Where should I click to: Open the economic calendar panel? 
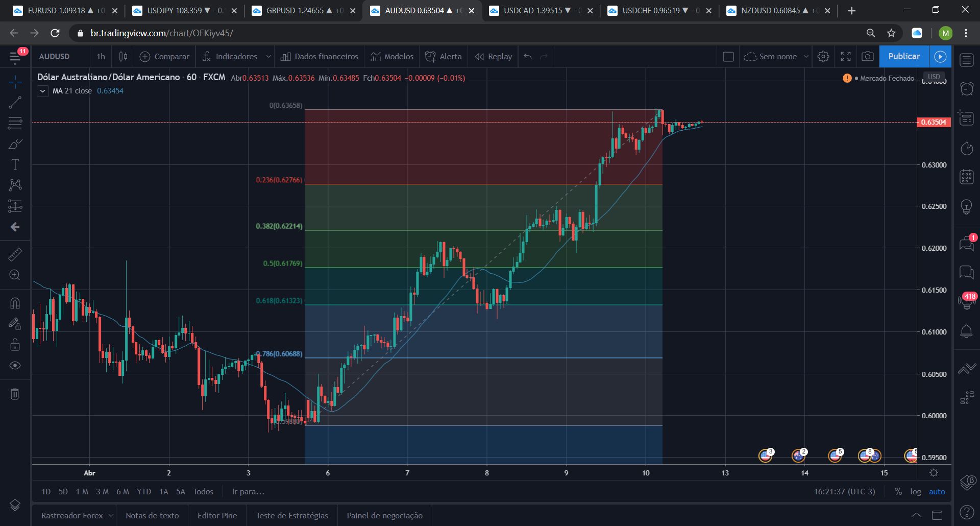(966, 177)
